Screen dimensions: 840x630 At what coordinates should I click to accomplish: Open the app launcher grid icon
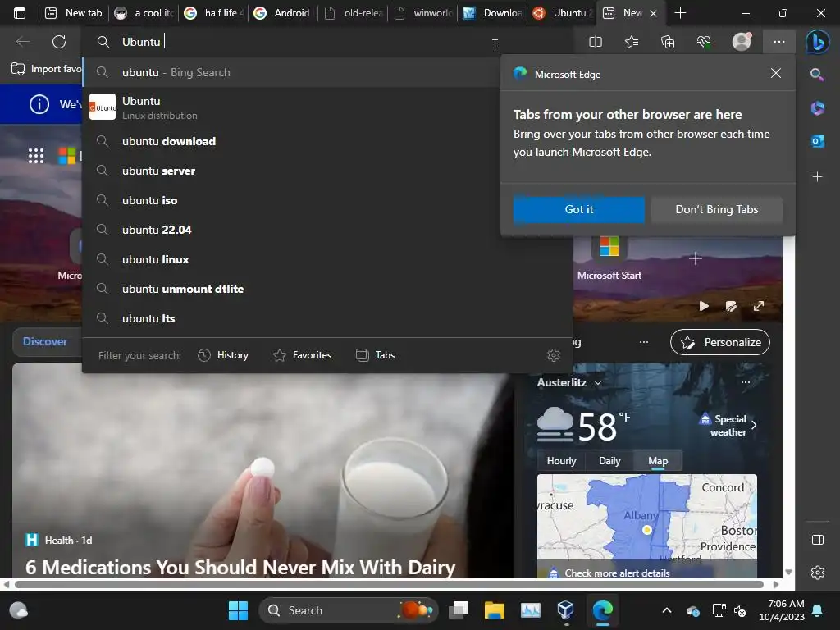(x=36, y=156)
